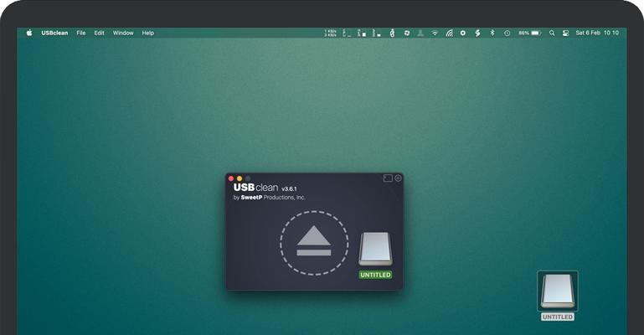
Task: Open the Help menu
Action: click(x=148, y=33)
